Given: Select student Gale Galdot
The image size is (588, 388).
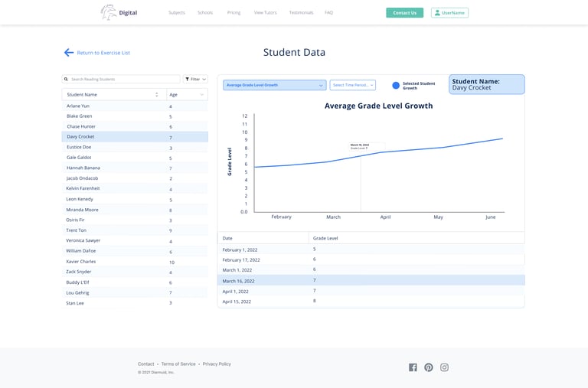Looking at the screenshot, I should pyautogui.click(x=135, y=158).
